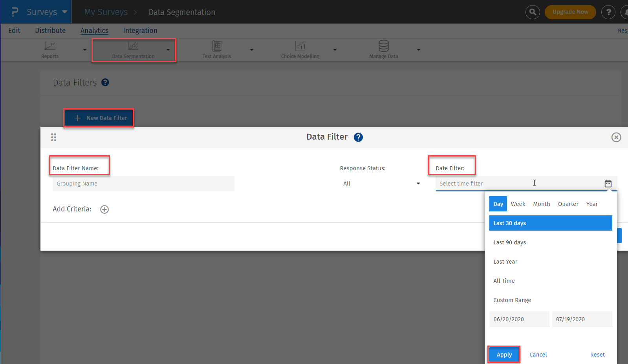Select the Last 90 days option
628x364 pixels.
(510, 242)
